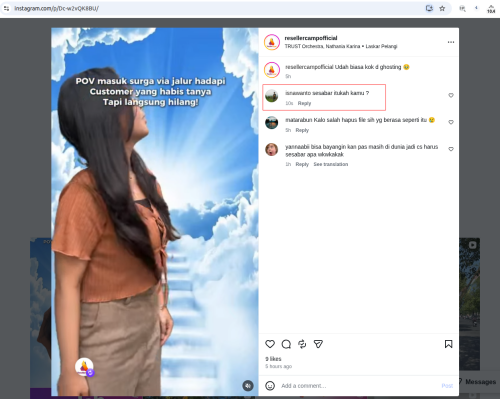Share post with the paper plane icon
This screenshot has width=500, height=399.
pos(318,344)
